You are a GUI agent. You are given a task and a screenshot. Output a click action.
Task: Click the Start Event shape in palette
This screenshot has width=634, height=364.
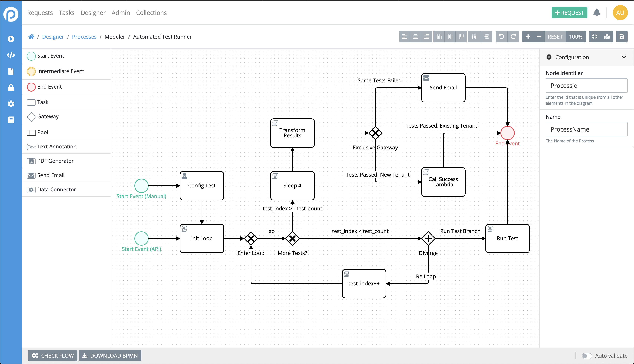coord(31,56)
